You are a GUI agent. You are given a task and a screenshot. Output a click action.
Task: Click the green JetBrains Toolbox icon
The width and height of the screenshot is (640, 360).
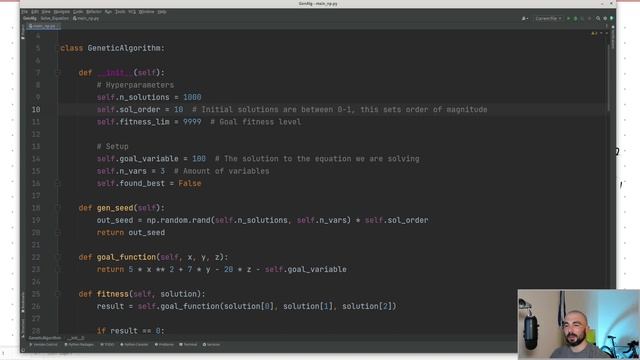pyautogui.click(x=611, y=18)
